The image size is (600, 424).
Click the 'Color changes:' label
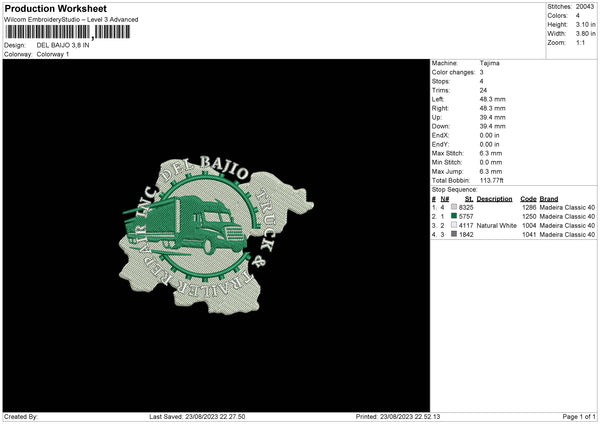coord(453,72)
